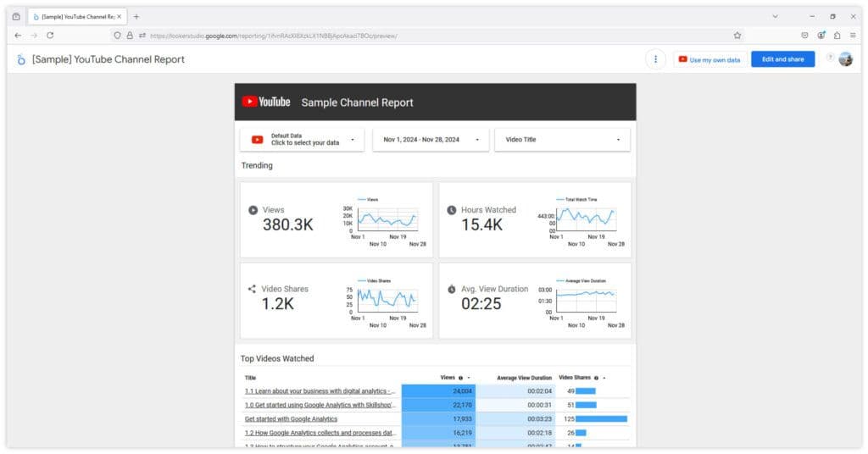The width and height of the screenshot is (868, 454).
Task: Click the Views line chart
Action: point(387,219)
